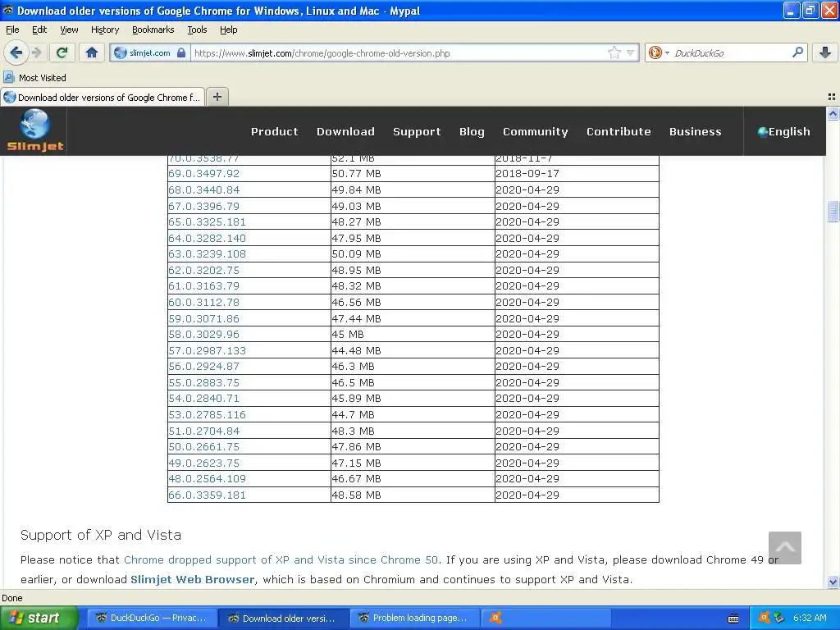Open the Tools menu
The image size is (840, 630).
[197, 30]
